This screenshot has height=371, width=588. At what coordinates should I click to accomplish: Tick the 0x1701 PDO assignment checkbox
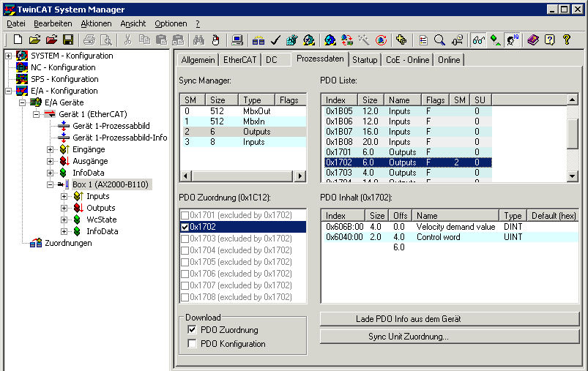pyautogui.click(x=185, y=215)
